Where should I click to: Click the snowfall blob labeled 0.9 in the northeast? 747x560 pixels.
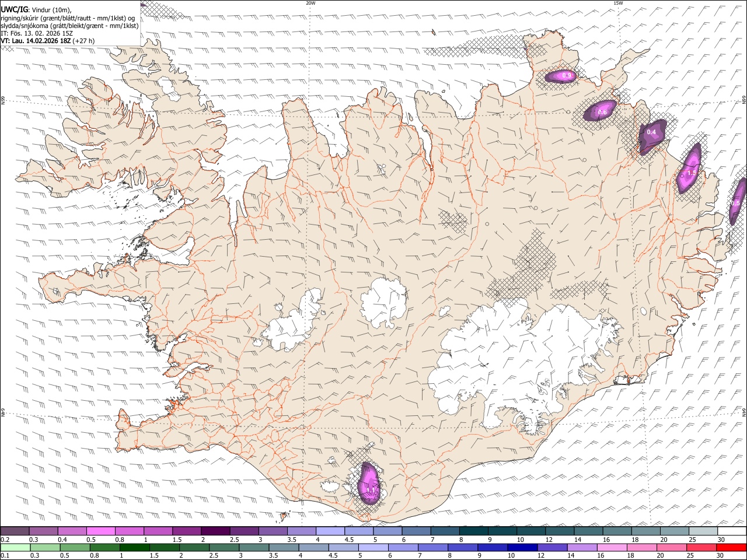click(x=561, y=76)
